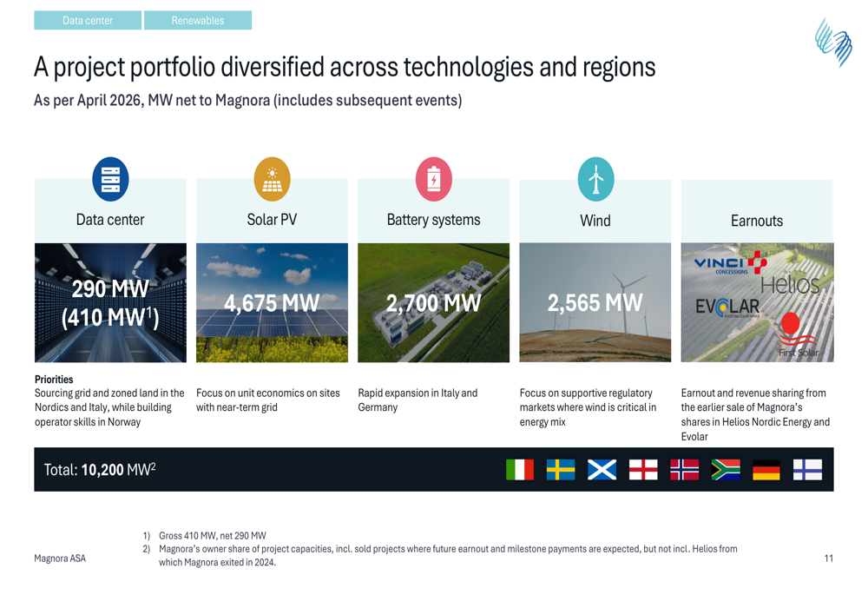Click the 'Total: 10,200 MW' text
This screenshot has height=595, width=868.
pyautogui.click(x=100, y=469)
